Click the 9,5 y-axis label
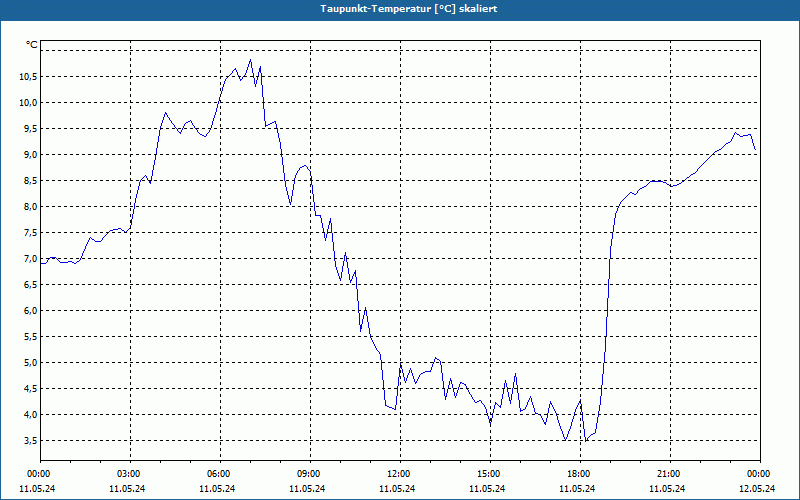This screenshot has height=500, width=800. [x=30, y=129]
